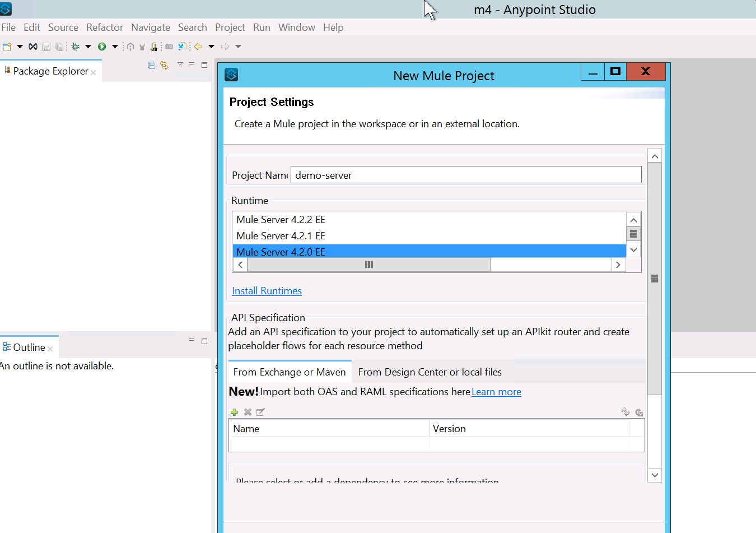Close the Package Explorer tab
Image resolution: width=756 pixels, height=533 pixels.
click(x=94, y=72)
